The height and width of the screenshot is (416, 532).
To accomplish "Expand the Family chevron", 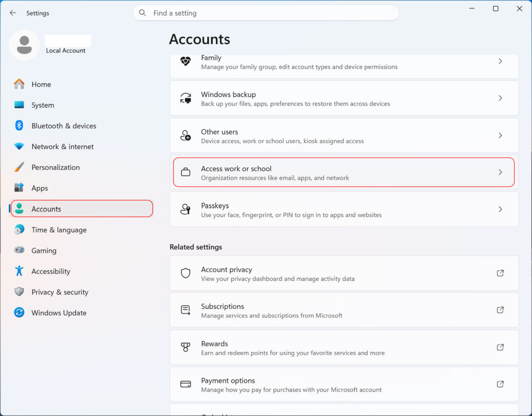I will click(500, 61).
